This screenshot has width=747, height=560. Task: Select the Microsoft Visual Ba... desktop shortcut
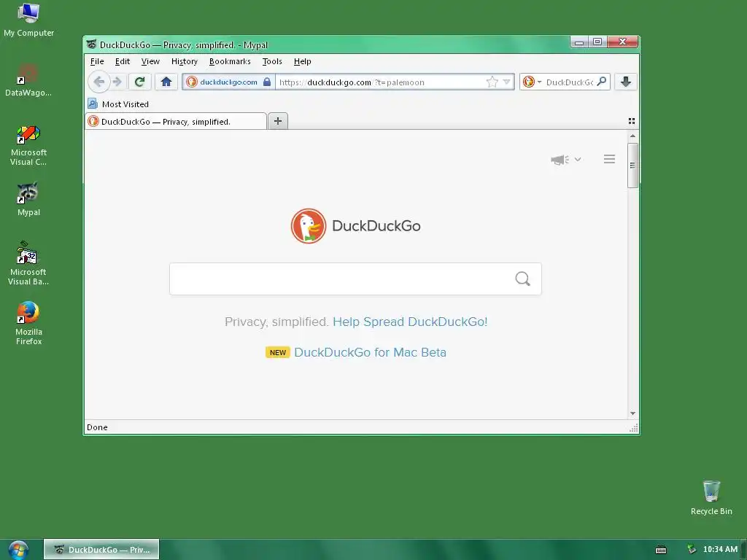click(28, 263)
